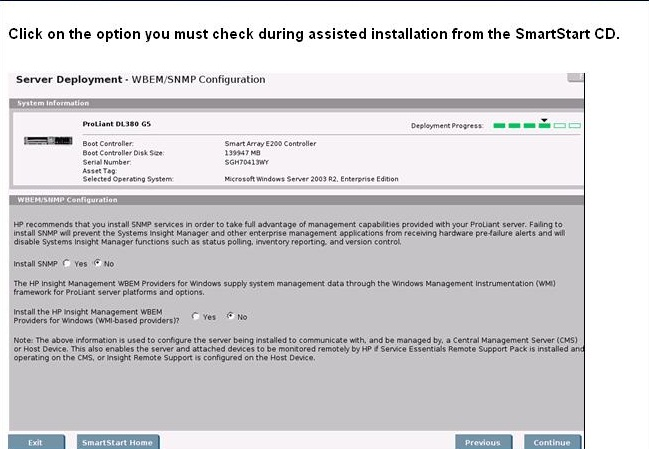Click the Smart Array E200 Controller value

click(270, 144)
